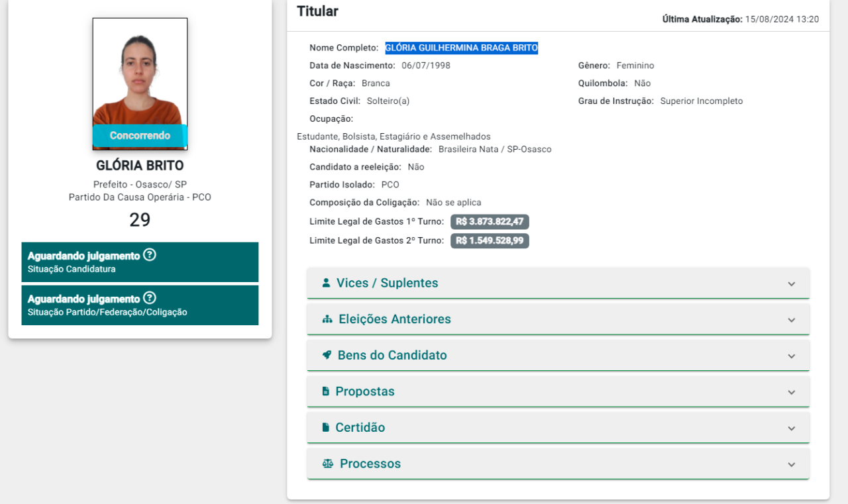848x504 pixels.
Task: Click the Concorrendo status badge
Action: (x=140, y=136)
